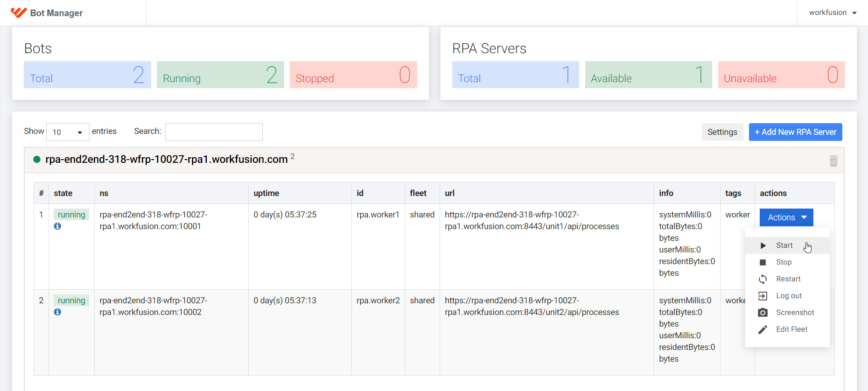Choose Stop from the Actions menu
Viewport: 868px width, 391px height.
(787, 262)
